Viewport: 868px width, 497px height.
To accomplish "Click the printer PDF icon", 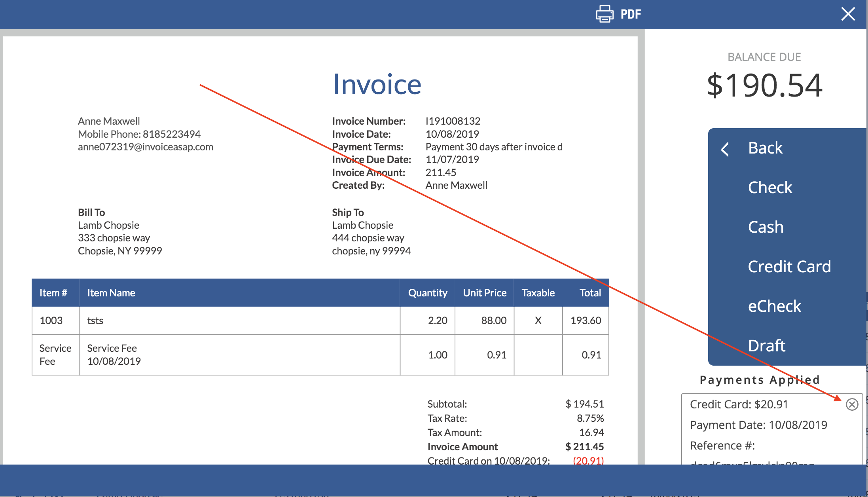I will click(605, 14).
